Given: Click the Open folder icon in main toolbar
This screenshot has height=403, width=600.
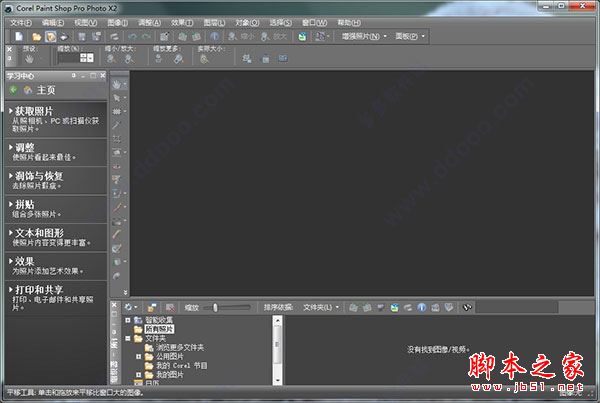Looking at the screenshot, I should point(37,37).
